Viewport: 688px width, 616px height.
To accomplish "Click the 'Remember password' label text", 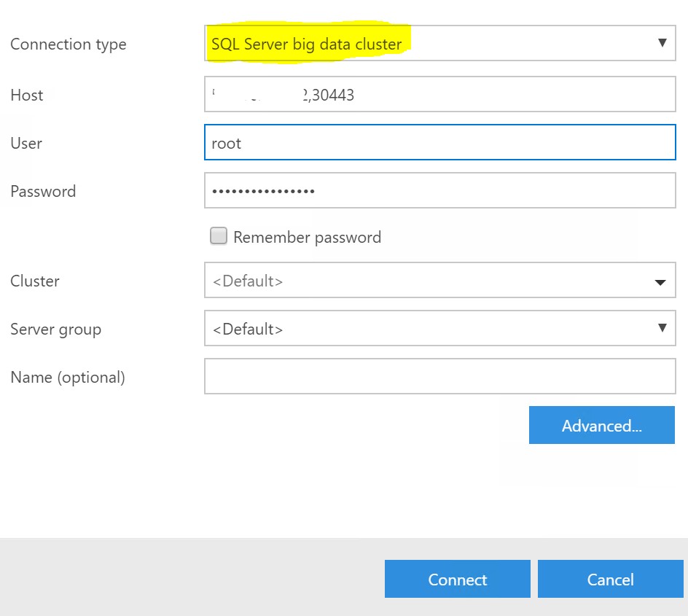I will pyautogui.click(x=307, y=237).
